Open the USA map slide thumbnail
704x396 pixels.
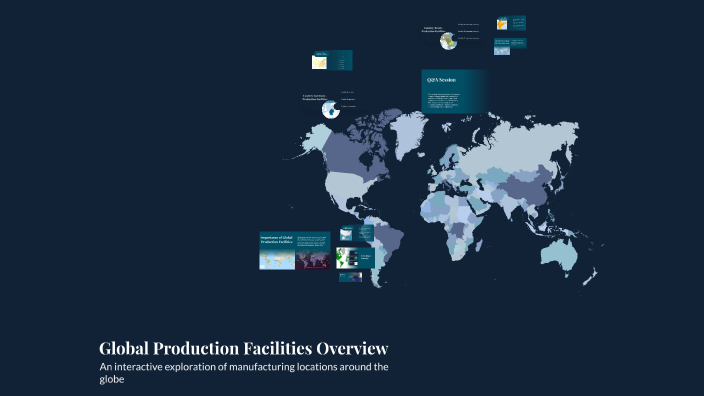[356, 233]
